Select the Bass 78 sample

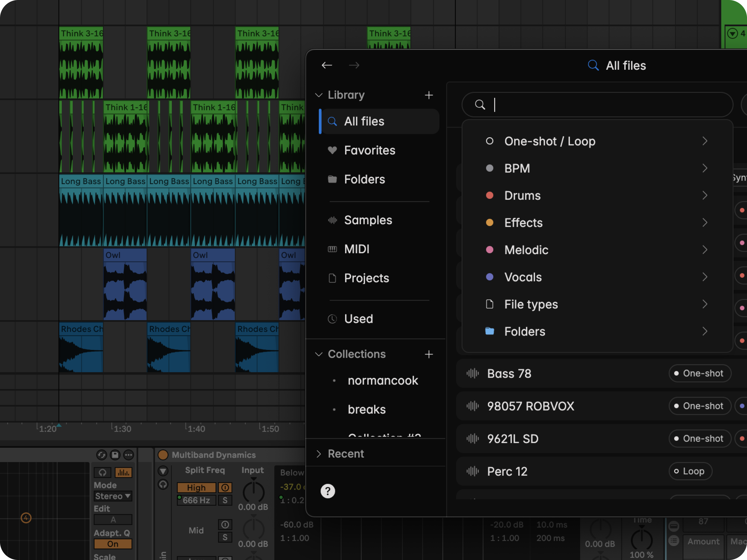point(509,374)
